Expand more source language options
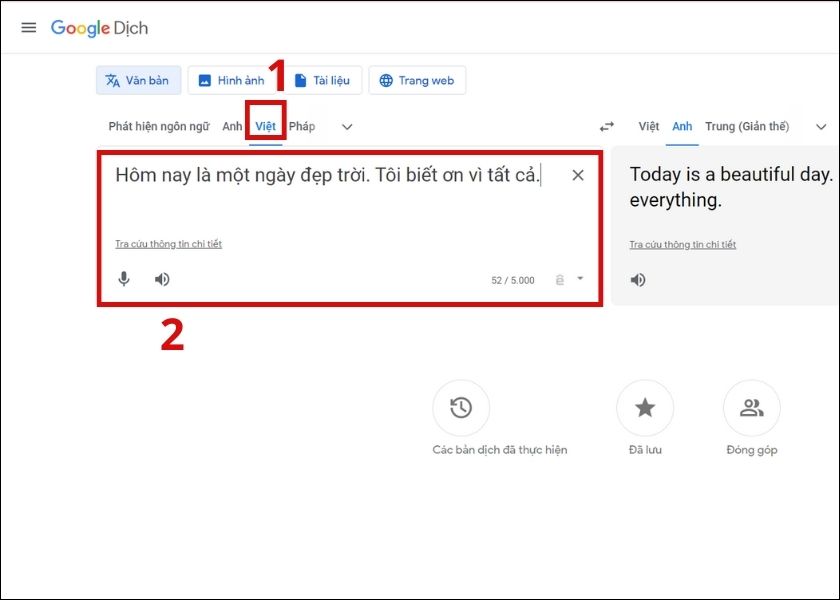 coord(346,128)
